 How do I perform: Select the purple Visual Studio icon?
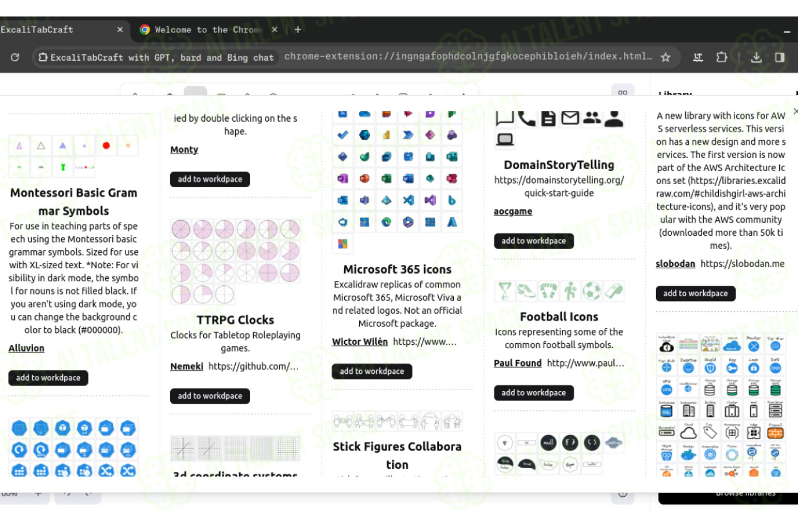430,200
